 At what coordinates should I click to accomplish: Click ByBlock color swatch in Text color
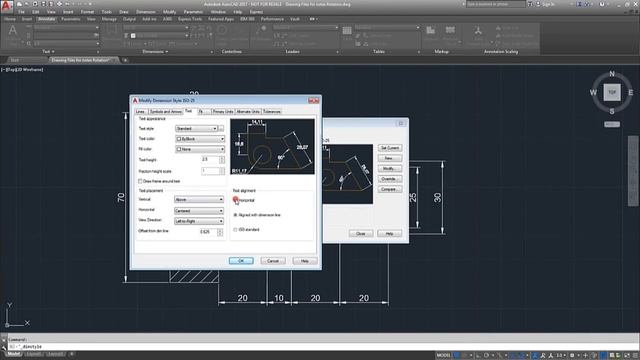[x=179, y=139]
